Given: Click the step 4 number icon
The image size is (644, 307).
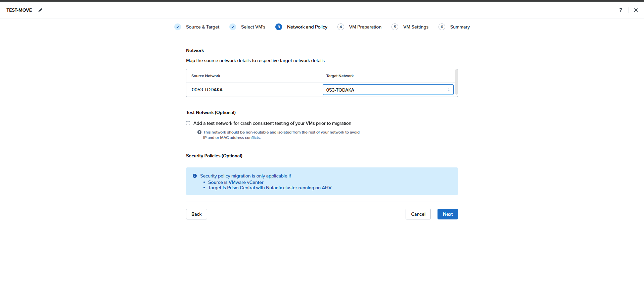Looking at the screenshot, I should pyautogui.click(x=341, y=27).
